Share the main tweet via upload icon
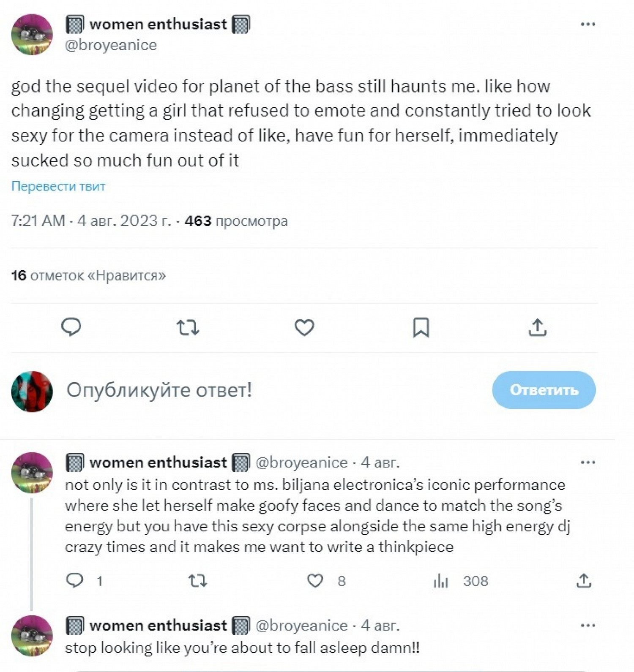This screenshot has width=634, height=672. click(538, 327)
